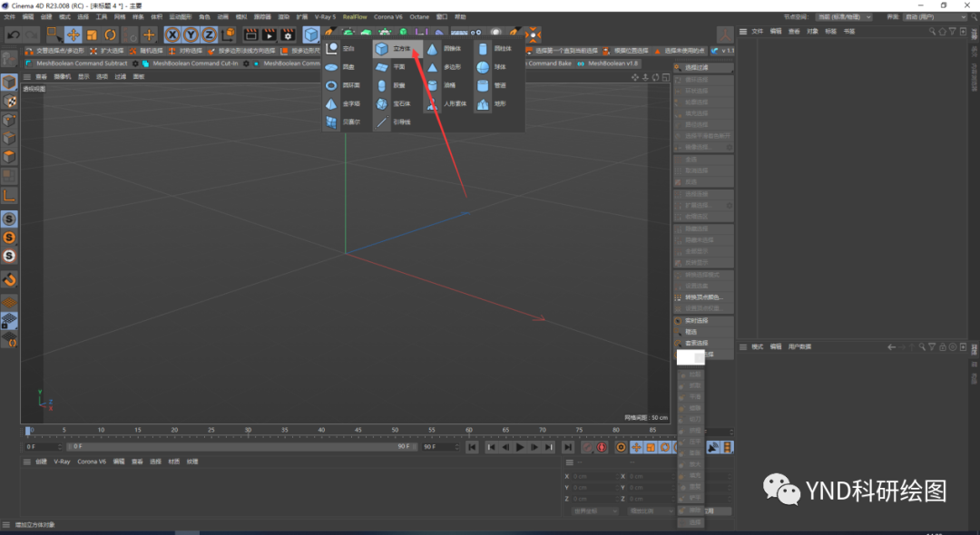The width and height of the screenshot is (980, 535).
Task: Run MeshBoolean Command Cut-In
Action: point(190,63)
